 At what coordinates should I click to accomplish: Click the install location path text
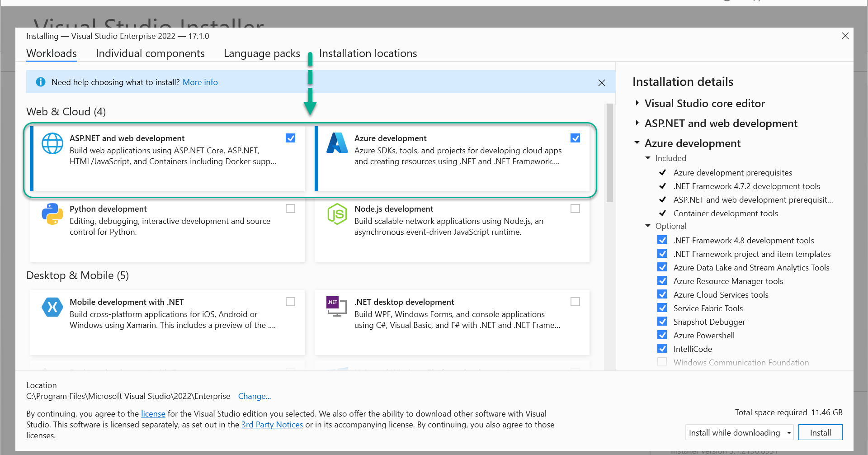(x=128, y=396)
